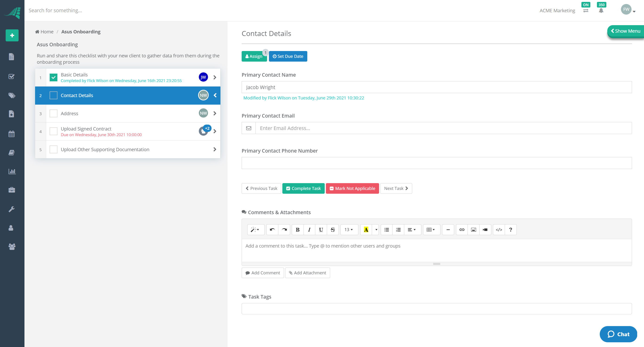Click the Show Menu button
This screenshot has height=347, width=644.
coord(626,31)
